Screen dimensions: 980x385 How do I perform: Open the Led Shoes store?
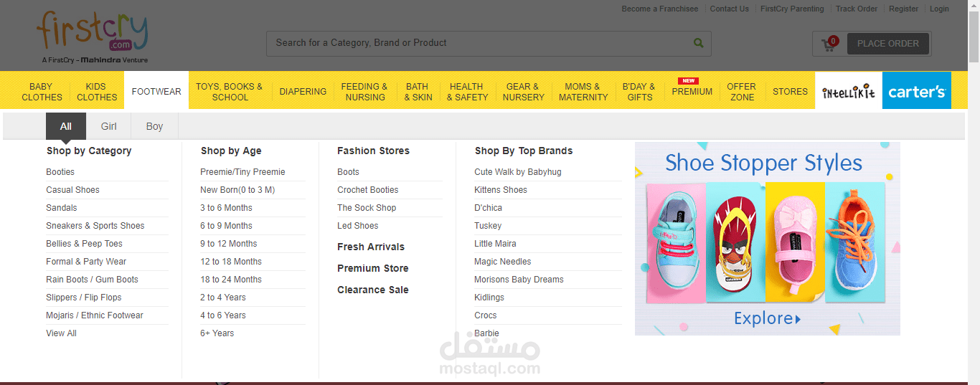point(358,226)
